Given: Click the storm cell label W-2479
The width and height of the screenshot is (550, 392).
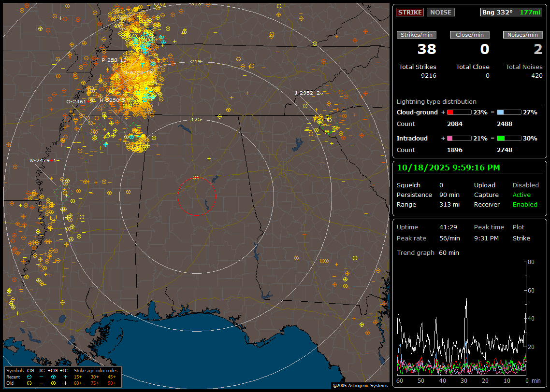Looking at the screenshot, I should coord(41,160).
